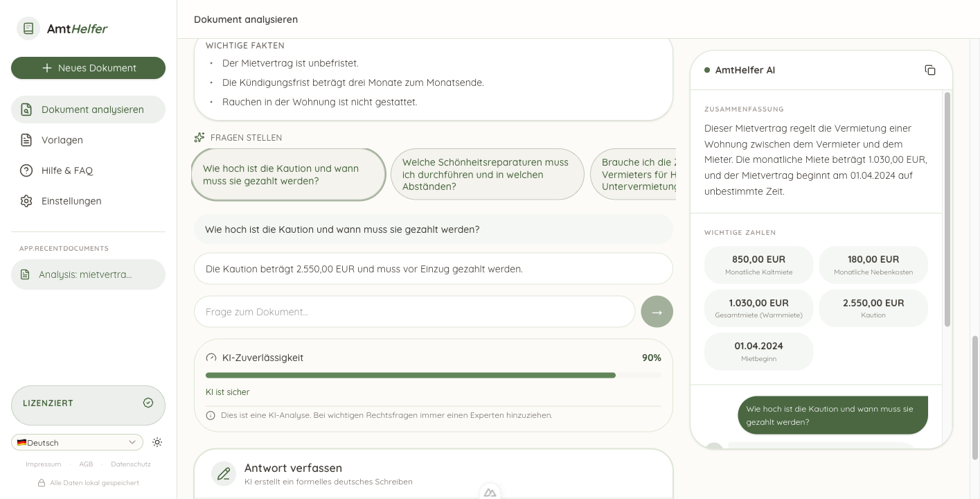The height and width of the screenshot is (499, 980).
Task: Open the Datenschutz link
Action: pyautogui.click(x=130, y=464)
